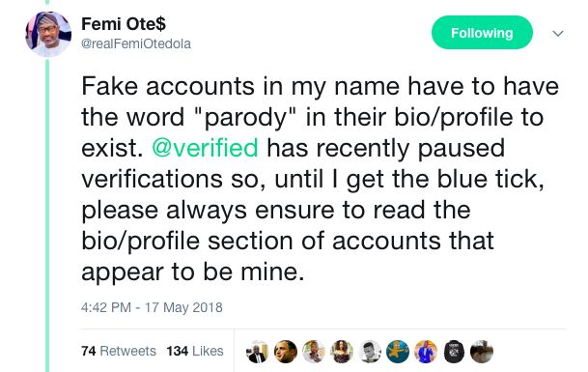
Task: Open the liker avatar of person in blue suit
Action: coord(425,352)
